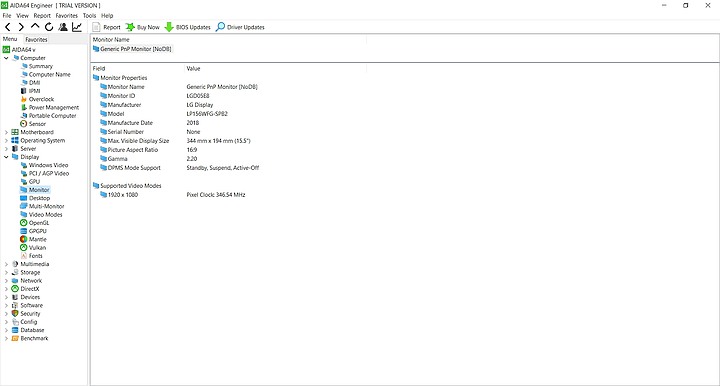
Task: Expand the Storage tree node
Action: point(6,273)
